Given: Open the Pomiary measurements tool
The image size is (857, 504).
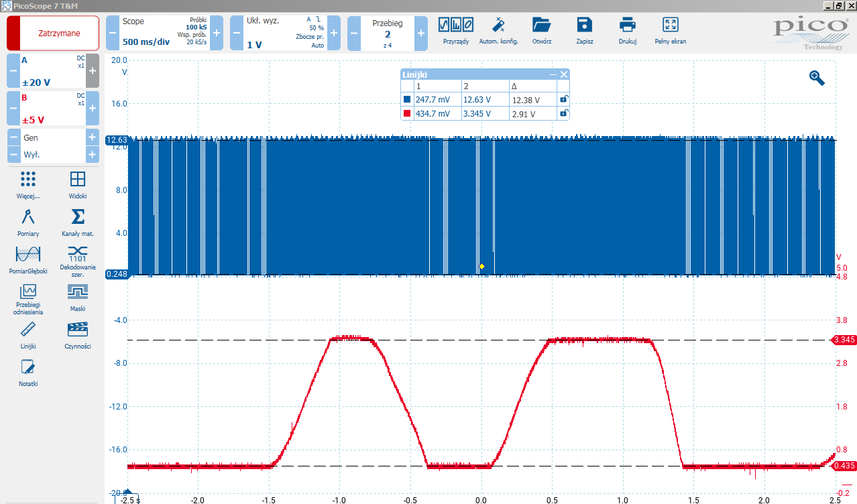Looking at the screenshot, I should click(28, 223).
